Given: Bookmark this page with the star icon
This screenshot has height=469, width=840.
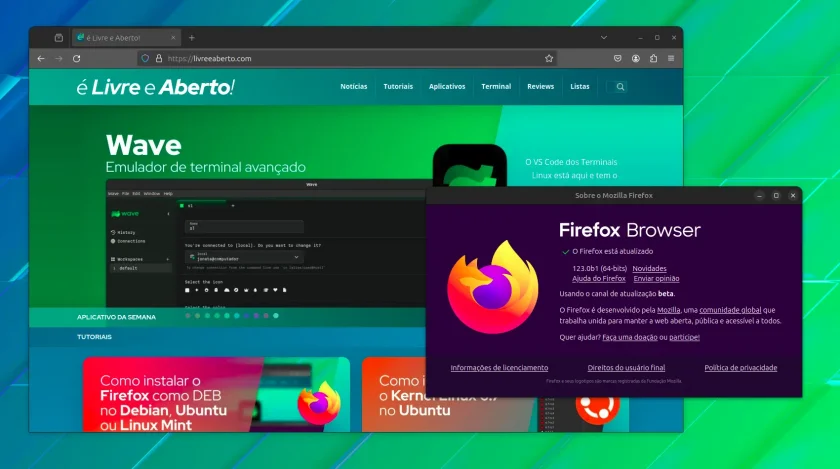Looking at the screenshot, I should click(x=549, y=58).
